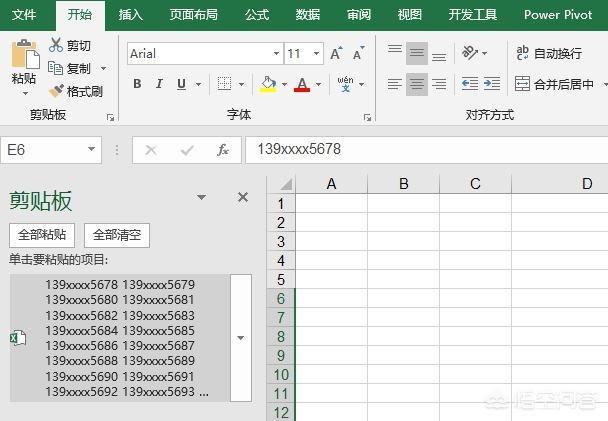Switch to the 视图 tab

click(x=409, y=15)
